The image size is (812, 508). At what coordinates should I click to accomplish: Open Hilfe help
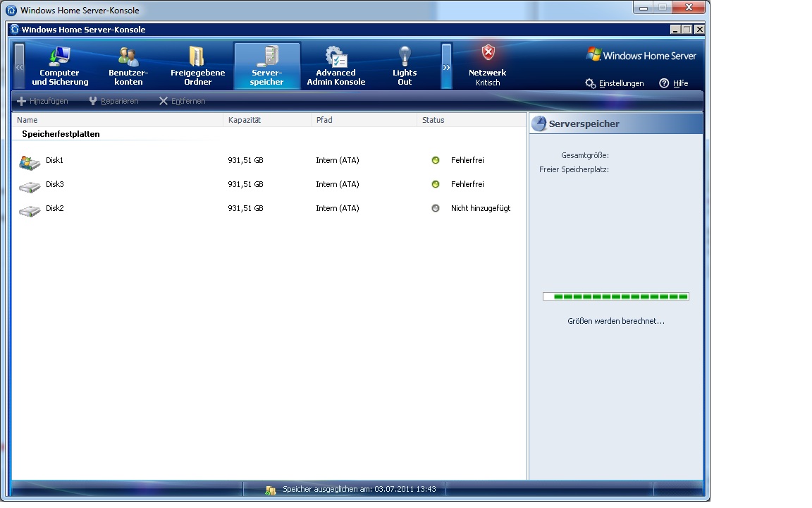tap(674, 83)
